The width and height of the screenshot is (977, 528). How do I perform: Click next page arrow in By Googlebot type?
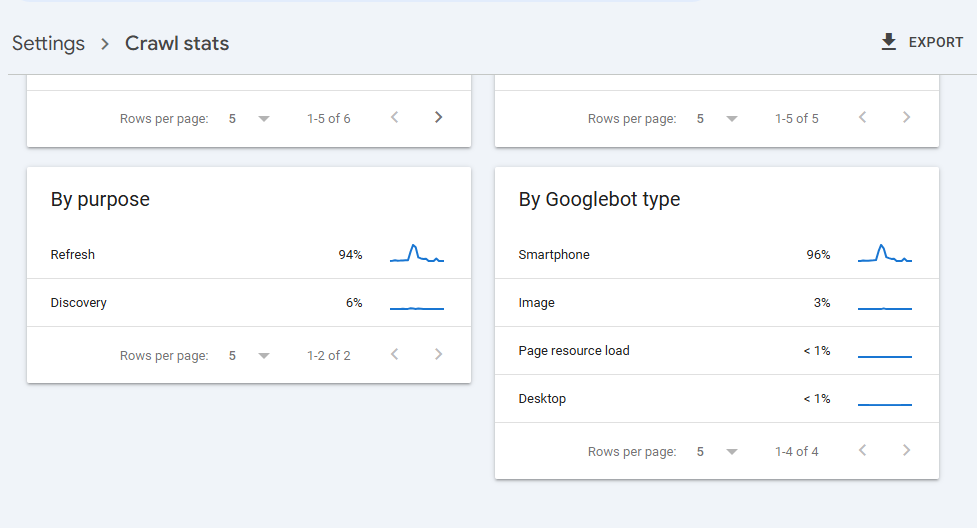(x=907, y=450)
